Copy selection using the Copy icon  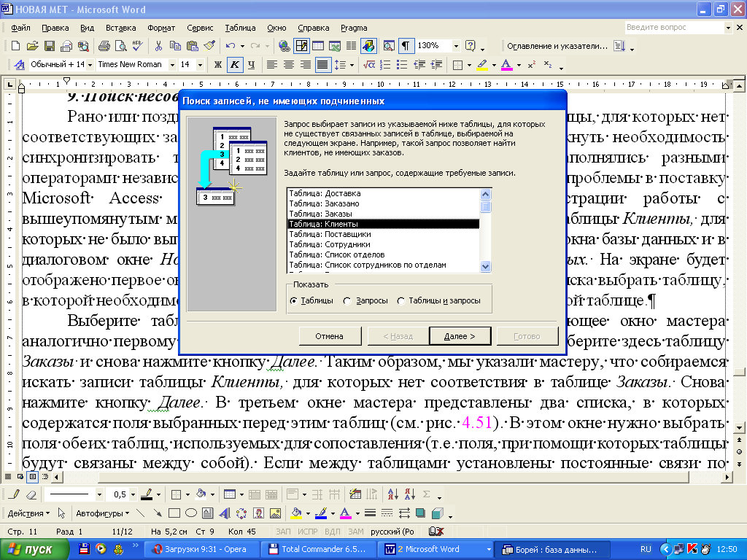(x=175, y=46)
